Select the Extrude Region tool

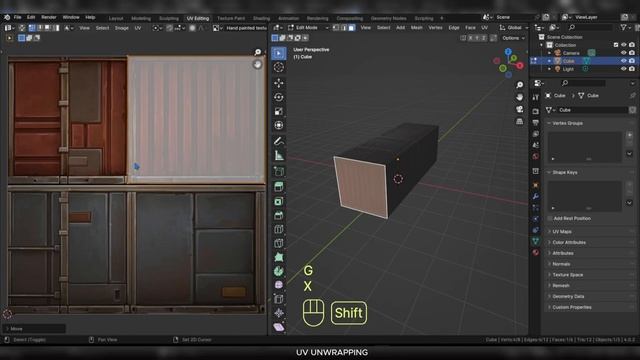(279, 187)
